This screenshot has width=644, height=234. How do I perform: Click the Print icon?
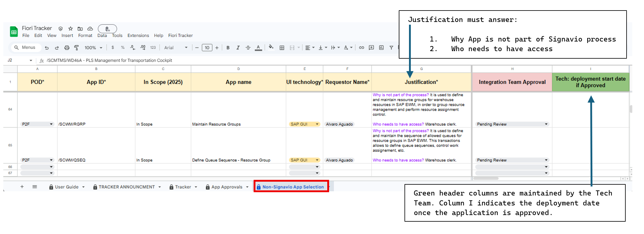[x=67, y=48]
